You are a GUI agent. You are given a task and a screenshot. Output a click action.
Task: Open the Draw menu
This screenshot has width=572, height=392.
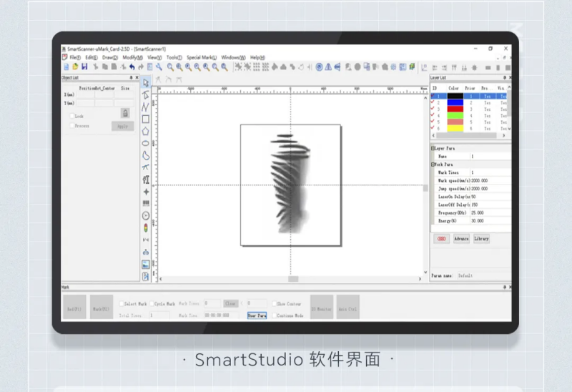(109, 57)
